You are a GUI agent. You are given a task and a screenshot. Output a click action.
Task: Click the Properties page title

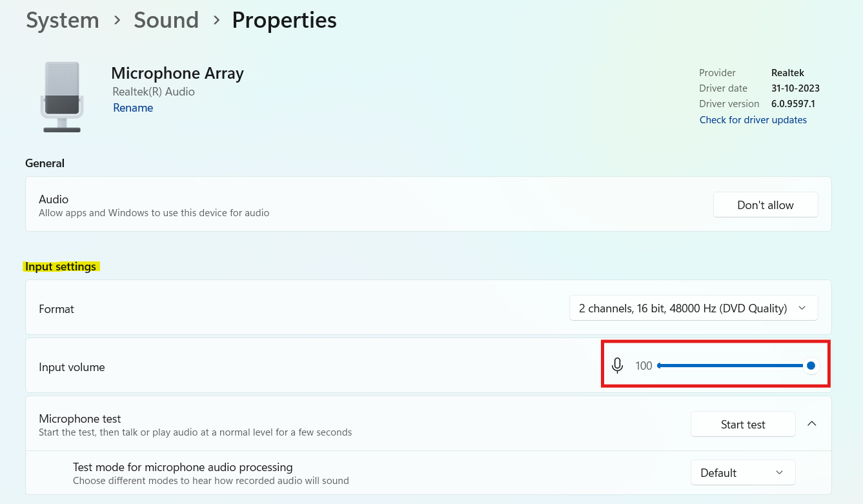tap(284, 20)
